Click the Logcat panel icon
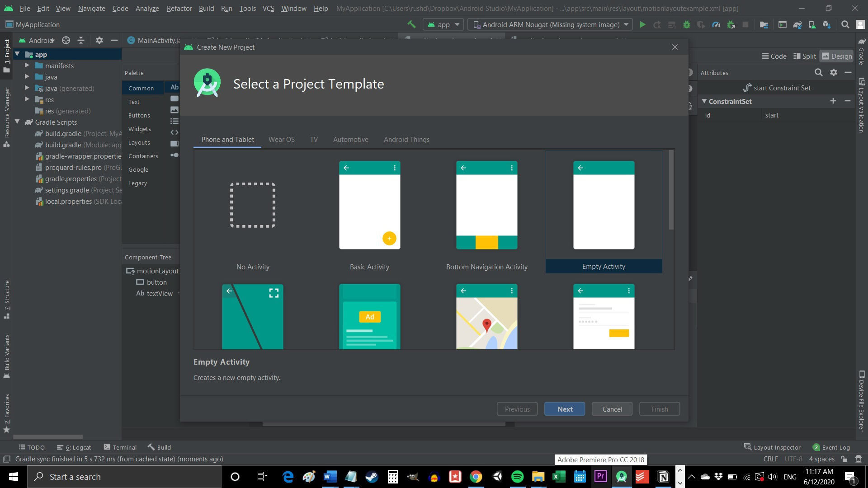Image resolution: width=868 pixels, height=488 pixels. [60, 447]
